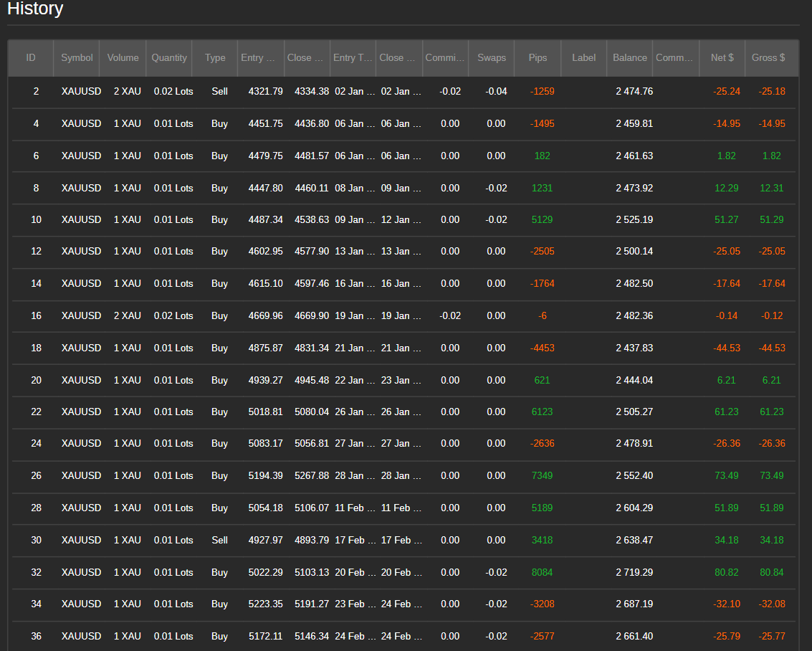812x651 pixels.
Task: Click net value -25.24
Action: tap(727, 92)
